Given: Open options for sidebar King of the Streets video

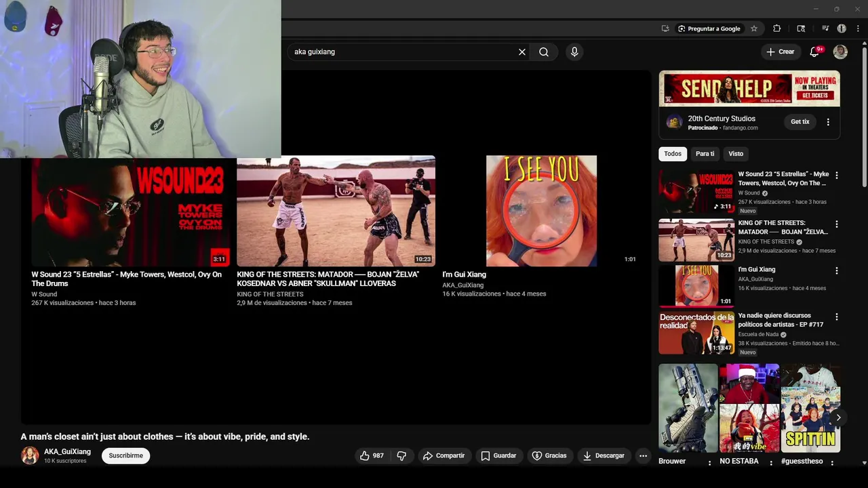Looking at the screenshot, I should point(836,224).
